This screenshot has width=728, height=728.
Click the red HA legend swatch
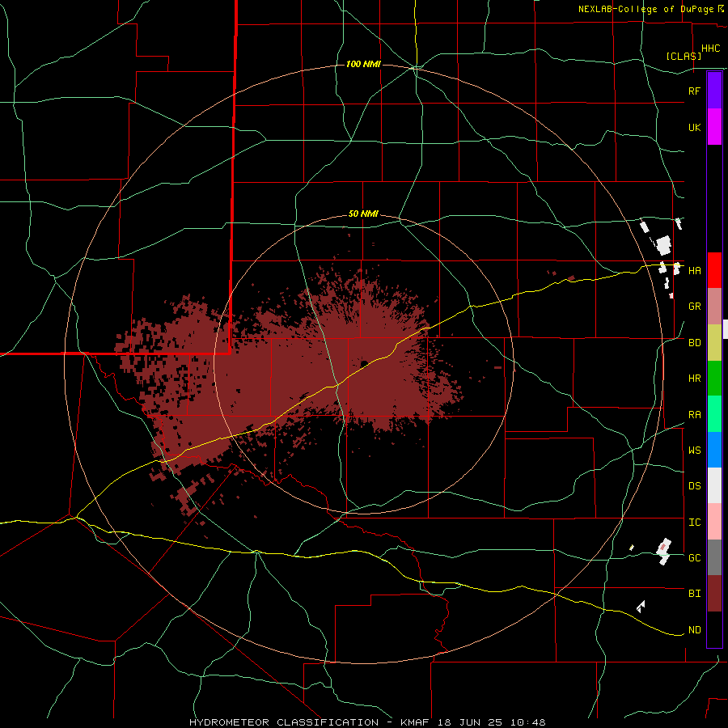pos(714,270)
